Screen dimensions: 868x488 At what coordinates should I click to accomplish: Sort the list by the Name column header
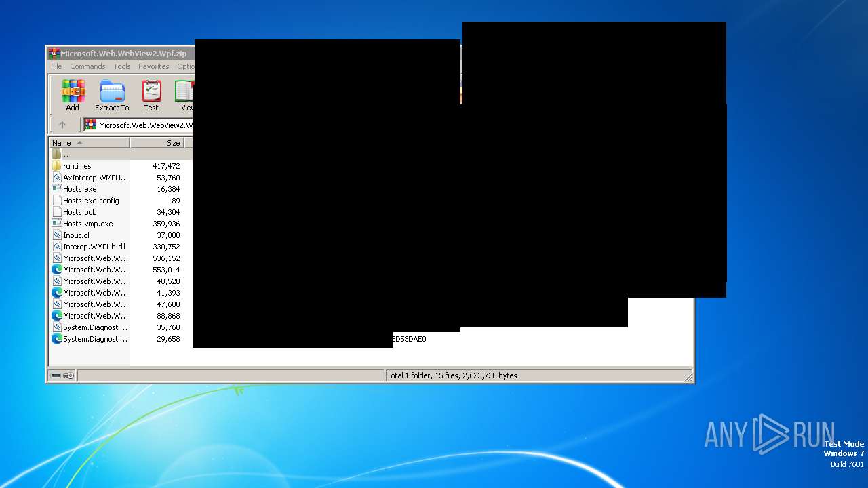tap(89, 143)
